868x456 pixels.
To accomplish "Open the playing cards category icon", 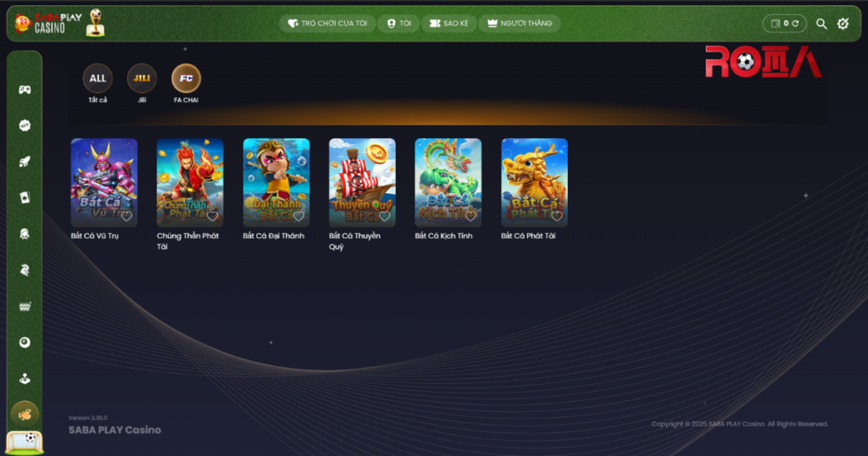I will click(25, 197).
